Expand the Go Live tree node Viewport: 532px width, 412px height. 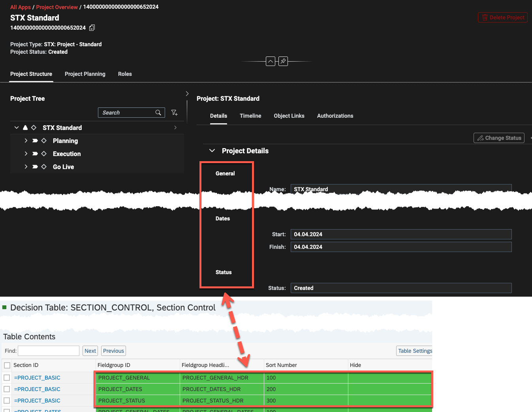click(26, 167)
